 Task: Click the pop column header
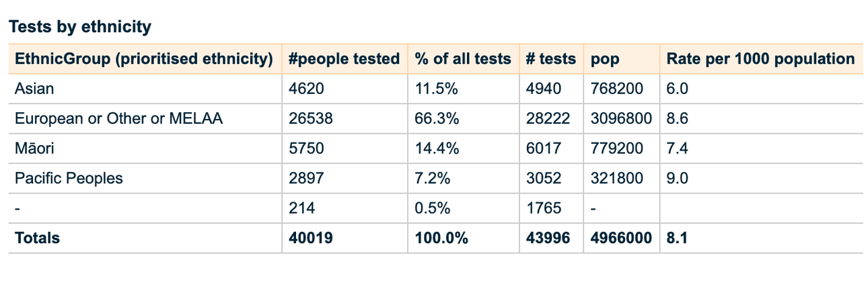(605, 59)
